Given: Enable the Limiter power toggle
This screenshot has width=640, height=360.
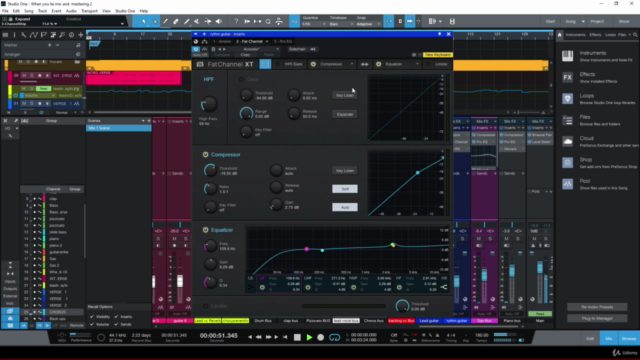Looking at the screenshot, I should [x=205, y=306].
